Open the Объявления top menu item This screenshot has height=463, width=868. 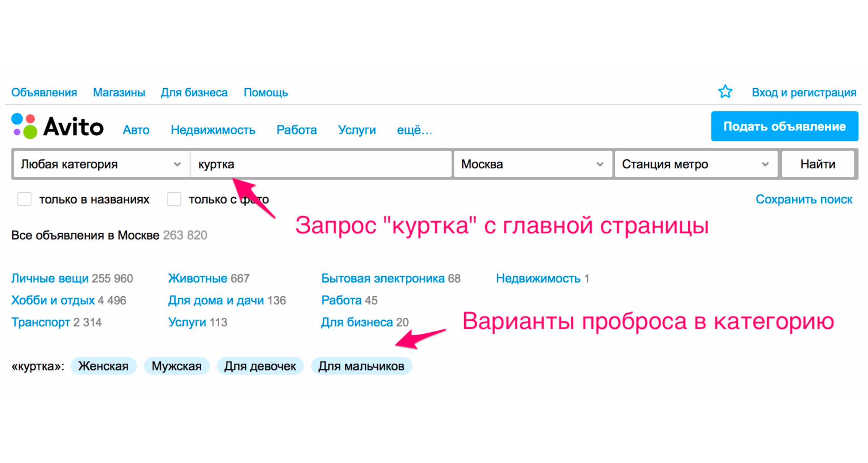44,93
